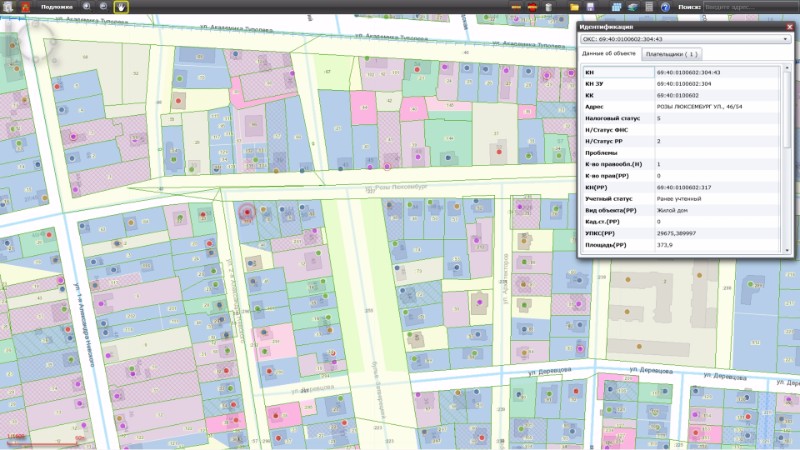Click the zoom in magnifier icon
This screenshot has width=800, height=450.
pos(86,7)
